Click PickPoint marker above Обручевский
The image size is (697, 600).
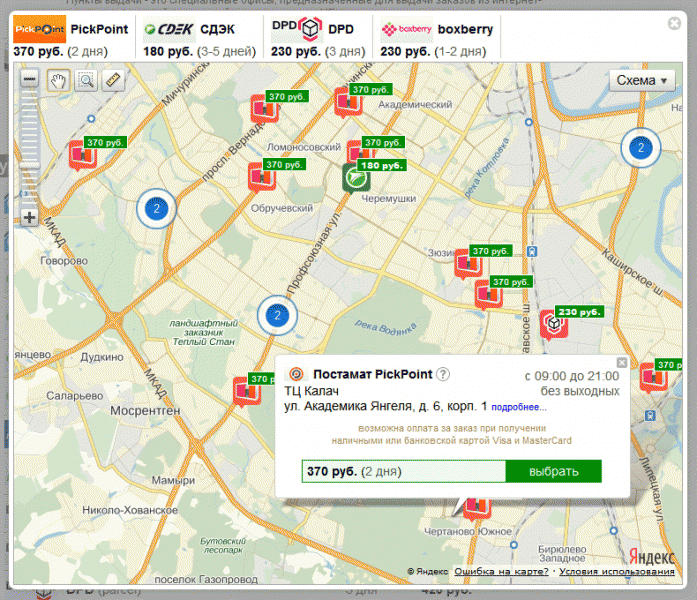(x=262, y=176)
